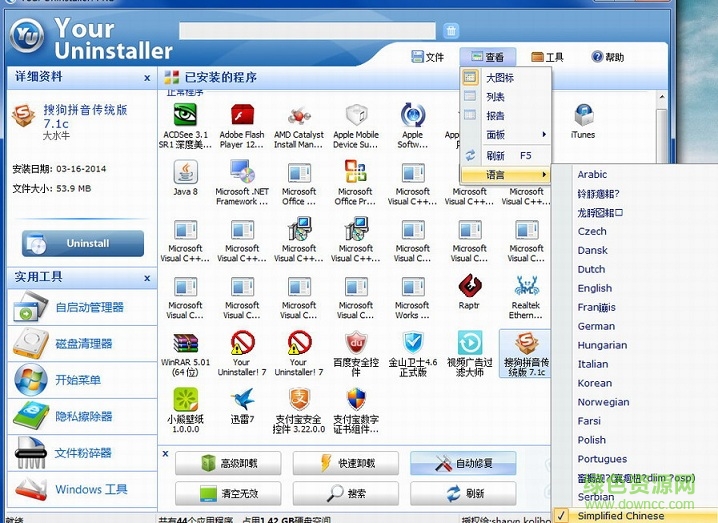Switch language to Hungarian
Screen dimensions: 718x523
click(x=602, y=345)
